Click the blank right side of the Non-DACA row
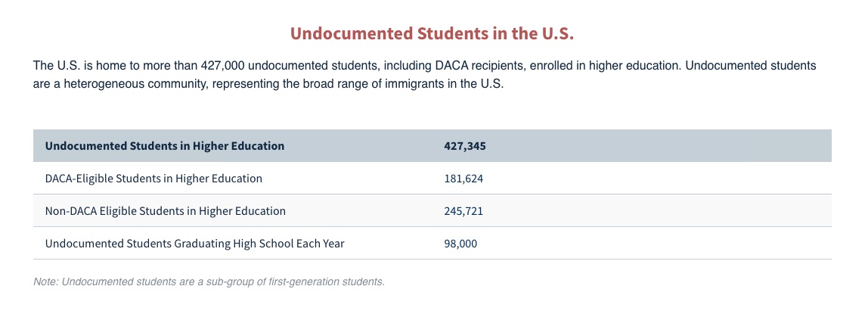The image size is (868, 314). 659,211
